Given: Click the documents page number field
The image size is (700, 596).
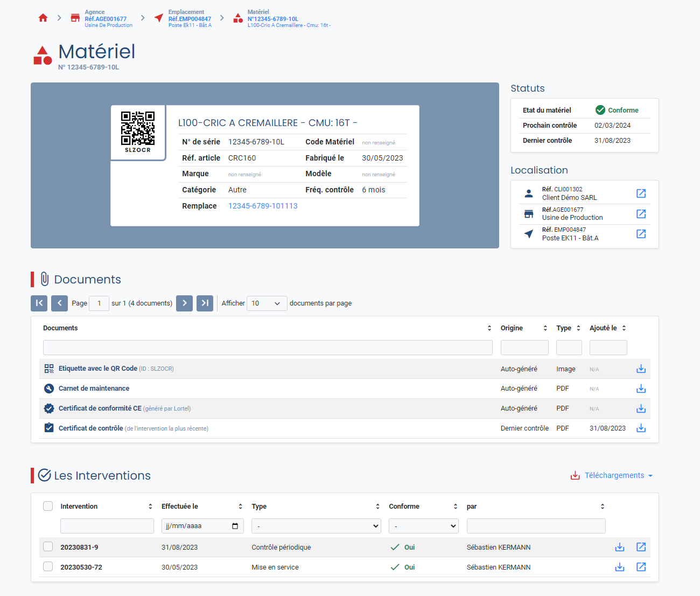Looking at the screenshot, I should pyautogui.click(x=99, y=303).
